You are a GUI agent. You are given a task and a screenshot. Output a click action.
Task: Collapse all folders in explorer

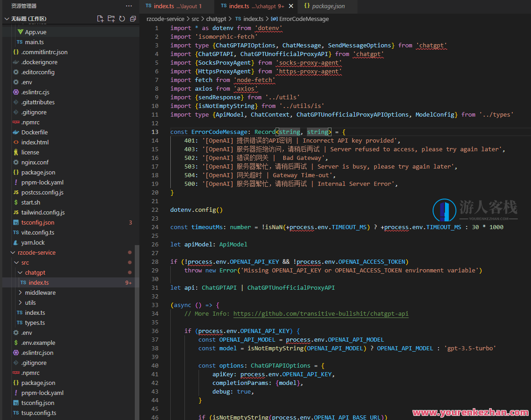(x=133, y=19)
